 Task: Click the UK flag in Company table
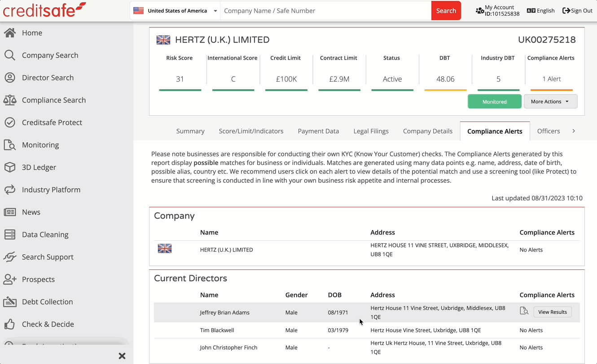click(x=165, y=248)
